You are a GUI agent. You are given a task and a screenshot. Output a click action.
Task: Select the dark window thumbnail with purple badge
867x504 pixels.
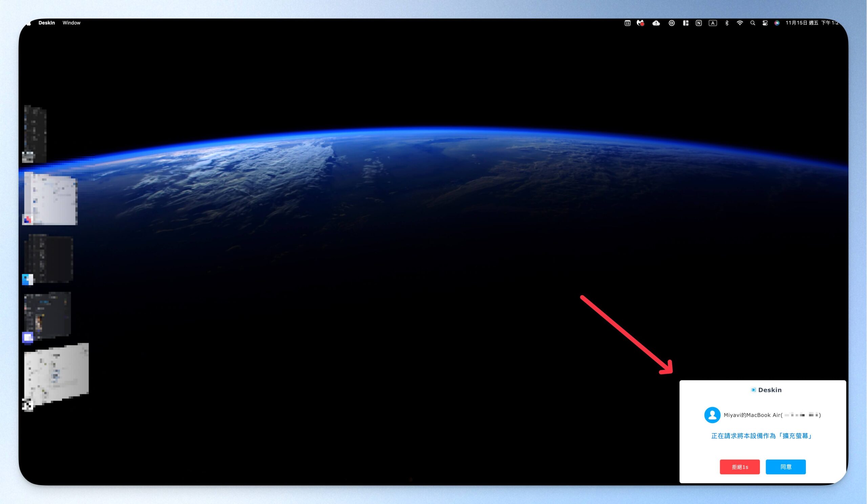point(46,317)
